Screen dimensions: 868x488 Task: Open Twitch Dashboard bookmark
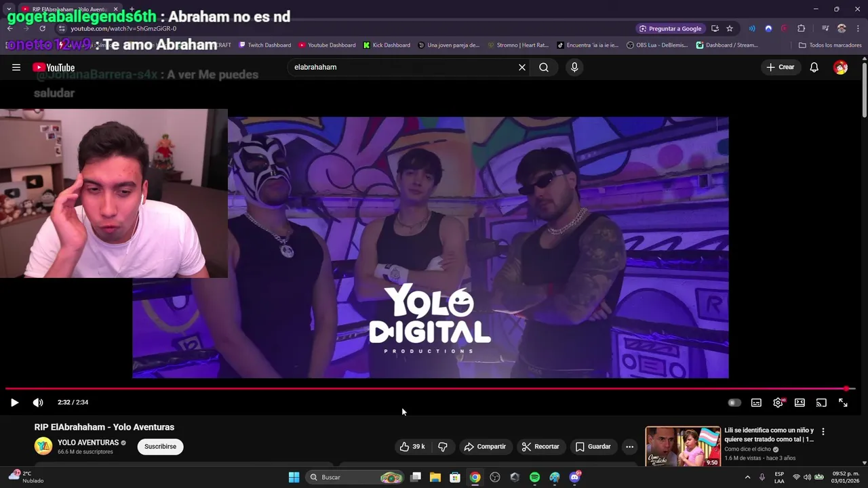click(x=264, y=45)
